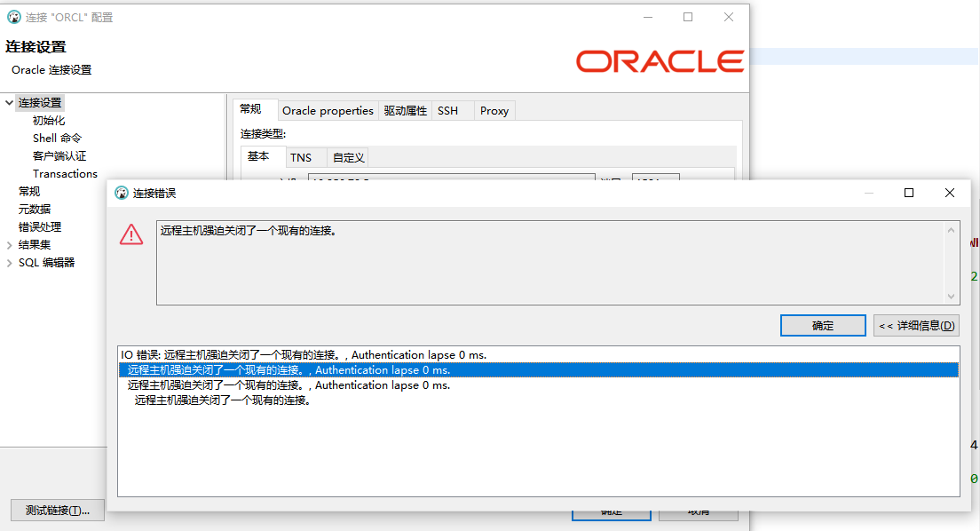Select 结果集 tree item label
The image size is (980, 531).
click(35, 245)
